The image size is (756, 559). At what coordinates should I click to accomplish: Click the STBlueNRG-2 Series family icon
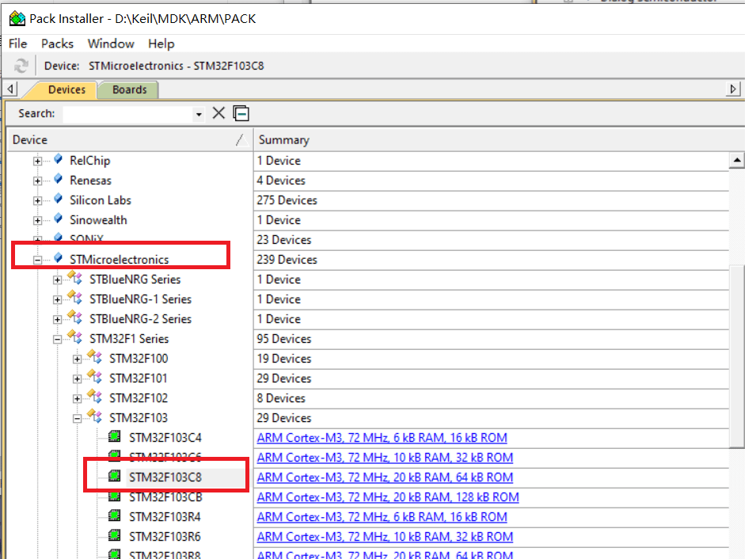[x=74, y=318]
